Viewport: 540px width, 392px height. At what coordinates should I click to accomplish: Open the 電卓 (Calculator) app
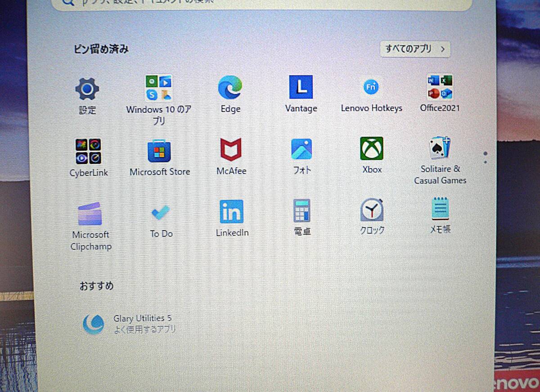point(302,218)
